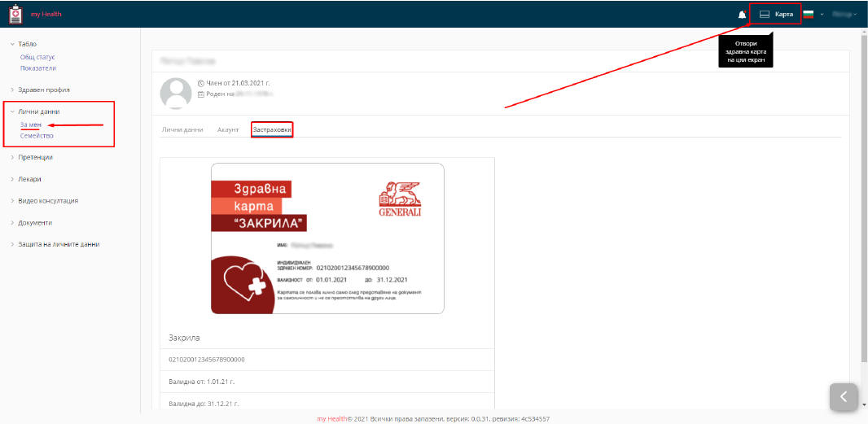Switch to the Акаунт tab

[227, 129]
